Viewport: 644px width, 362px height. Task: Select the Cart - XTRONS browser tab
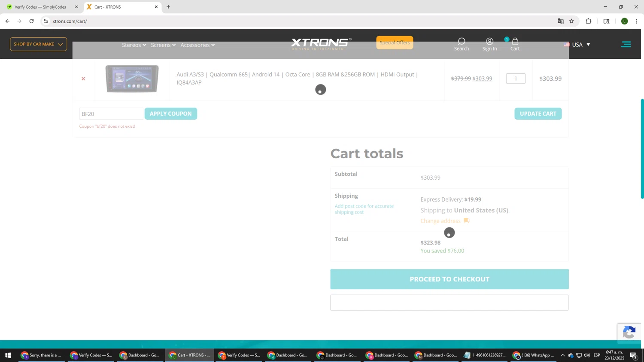(122, 7)
